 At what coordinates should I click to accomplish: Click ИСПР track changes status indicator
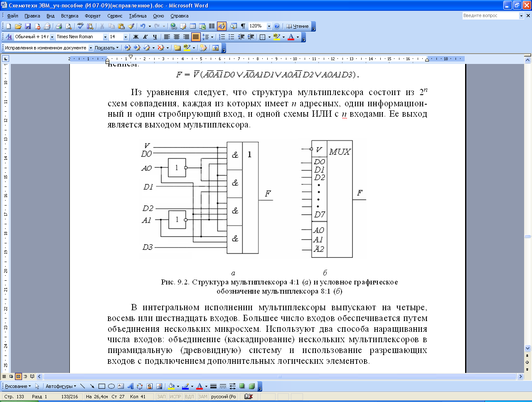click(x=175, y=397)
